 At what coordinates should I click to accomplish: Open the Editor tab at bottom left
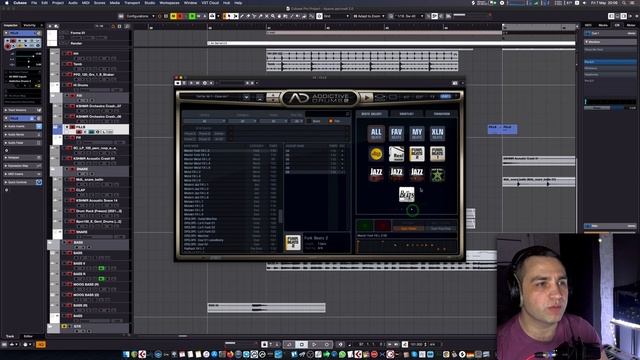click(28, 336)
